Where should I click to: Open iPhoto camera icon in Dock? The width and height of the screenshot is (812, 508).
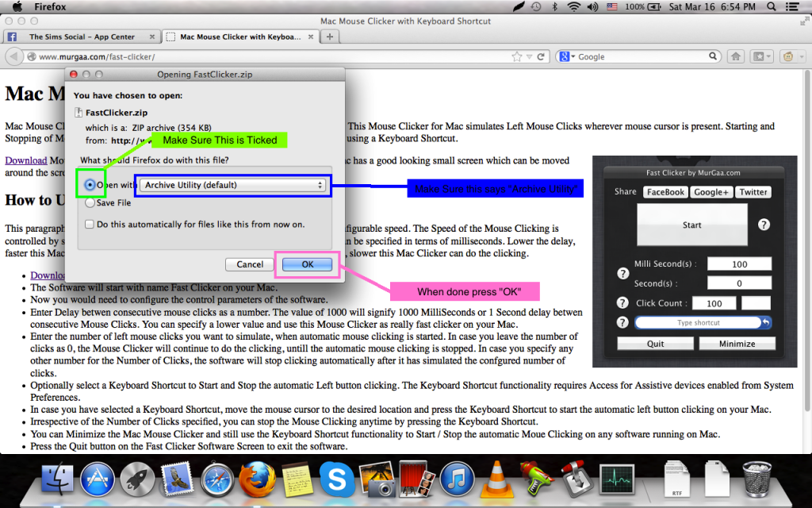pyautogui.click(x=377, y=479)
